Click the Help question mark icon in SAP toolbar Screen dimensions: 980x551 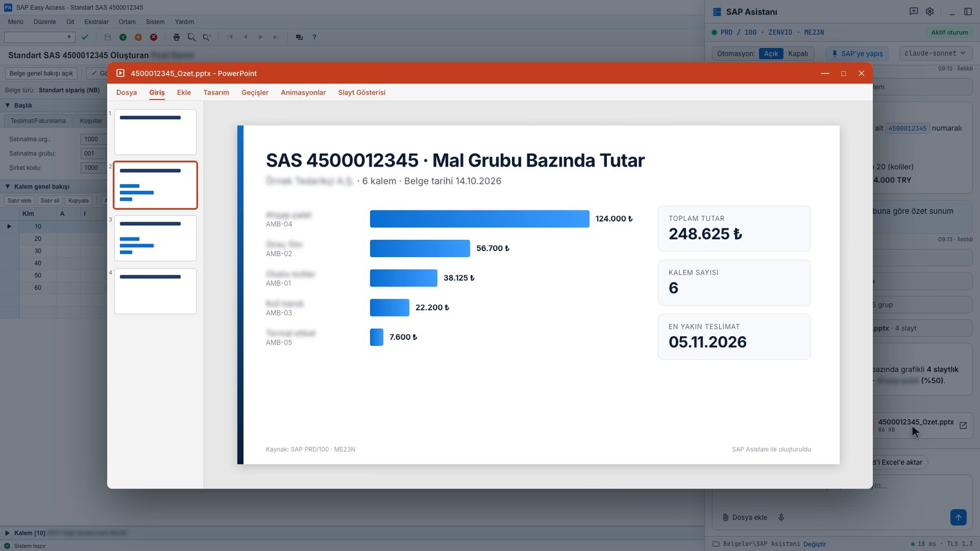(314, 37)
